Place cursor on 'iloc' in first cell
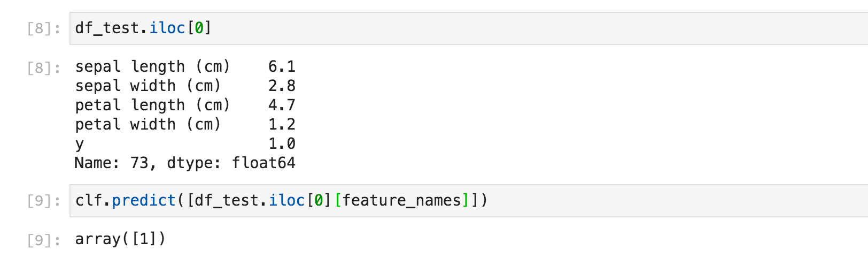This screenshot has width=868, height=257. point(167,28)
